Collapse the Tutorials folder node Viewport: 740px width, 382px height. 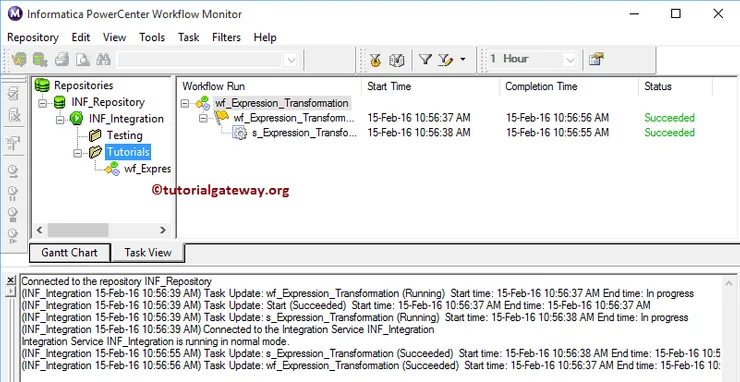click(x=78, y=153)
